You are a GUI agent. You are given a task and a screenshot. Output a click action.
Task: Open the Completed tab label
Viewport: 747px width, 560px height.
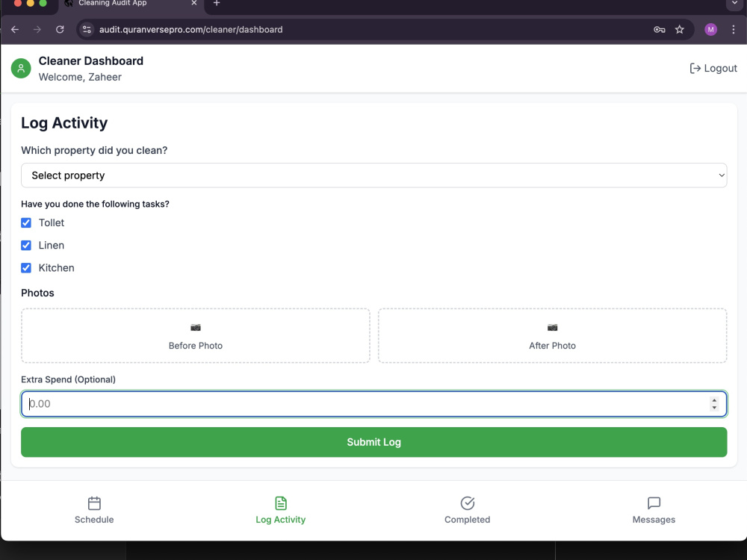pyautogui.click(x=468, y=520)
